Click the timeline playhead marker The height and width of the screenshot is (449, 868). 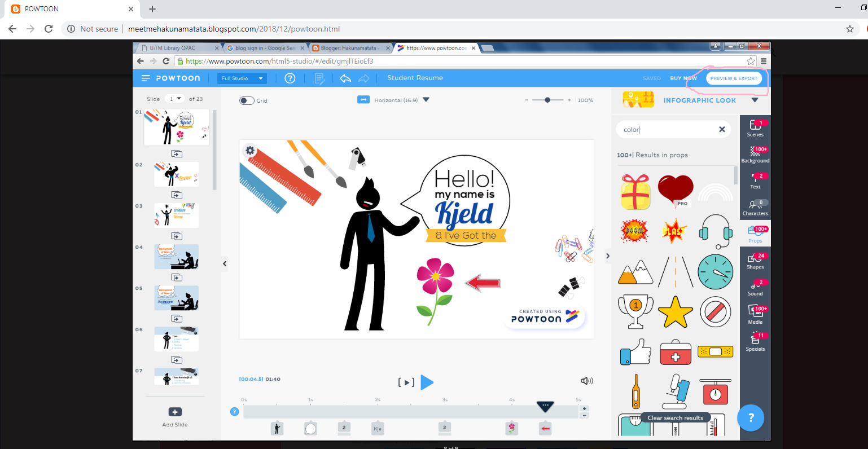click(x=545, y=407)
